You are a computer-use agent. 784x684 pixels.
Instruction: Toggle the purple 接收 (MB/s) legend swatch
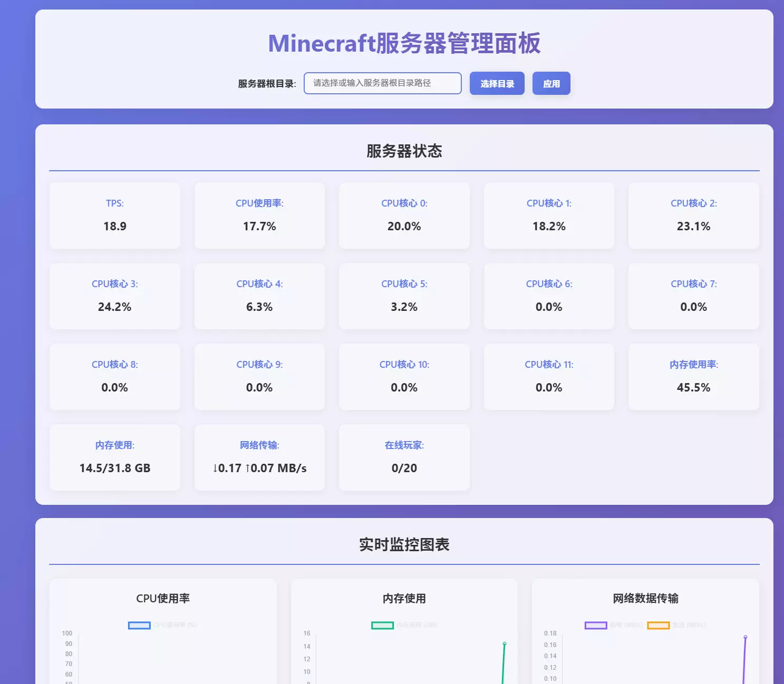[596, 625]
